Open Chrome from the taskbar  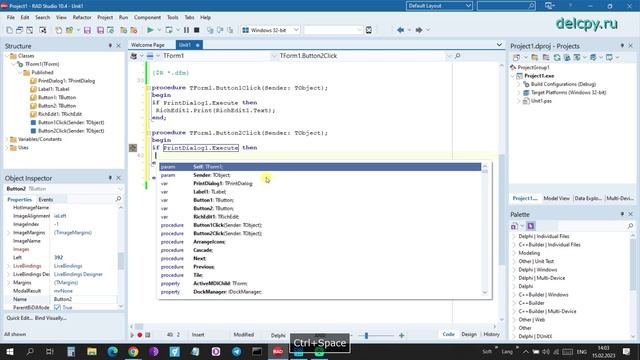coord(133,351)
